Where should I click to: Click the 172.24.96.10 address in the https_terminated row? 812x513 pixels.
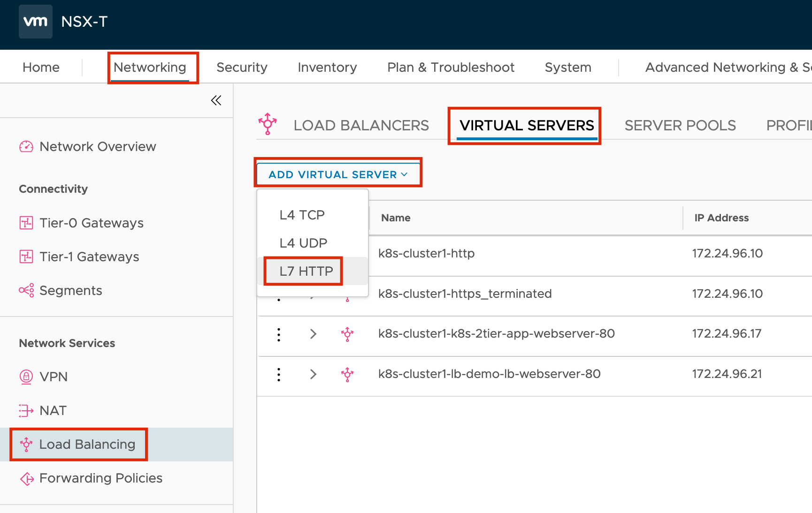click(728, 294)
